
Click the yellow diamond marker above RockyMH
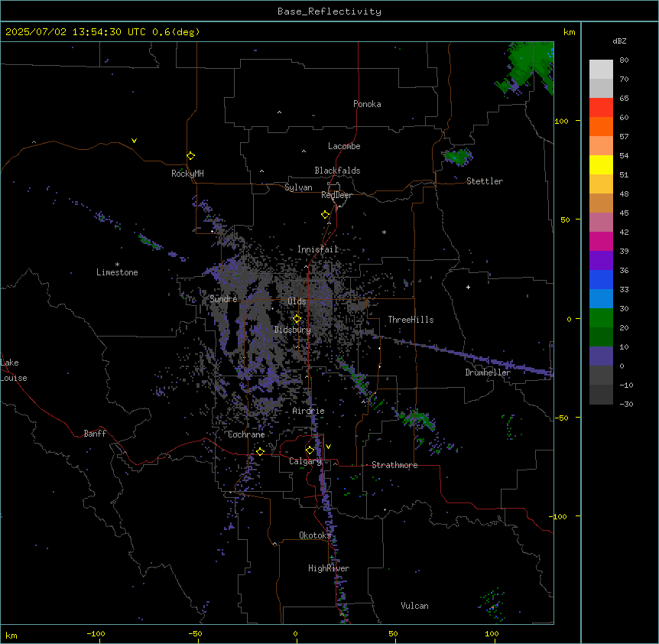190,155
